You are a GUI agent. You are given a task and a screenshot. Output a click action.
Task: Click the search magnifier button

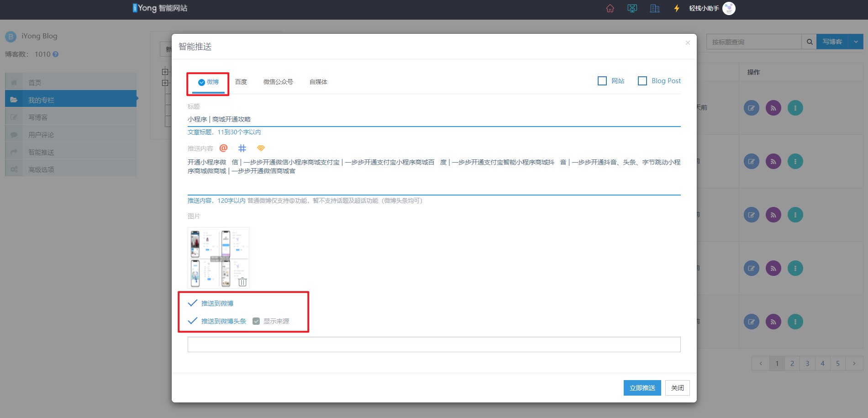[x=809, y=42]
